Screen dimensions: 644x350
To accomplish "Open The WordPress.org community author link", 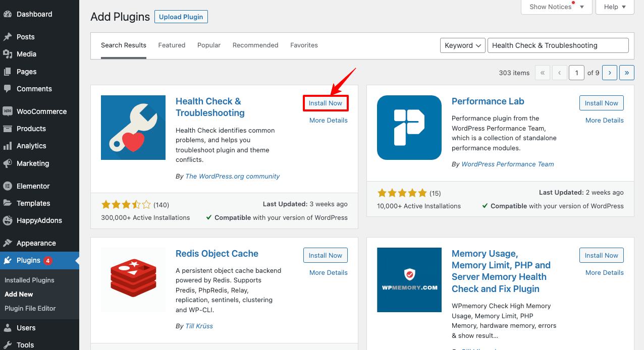I will pos(233,176).
